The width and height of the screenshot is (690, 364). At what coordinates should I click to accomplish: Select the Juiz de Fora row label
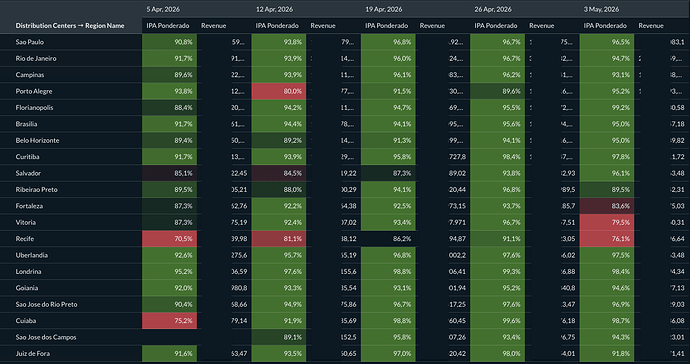tap(33, 353)
